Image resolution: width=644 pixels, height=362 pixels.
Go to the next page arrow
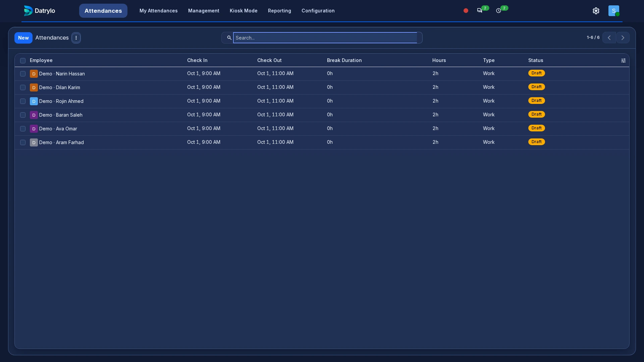tap(623, 38)
